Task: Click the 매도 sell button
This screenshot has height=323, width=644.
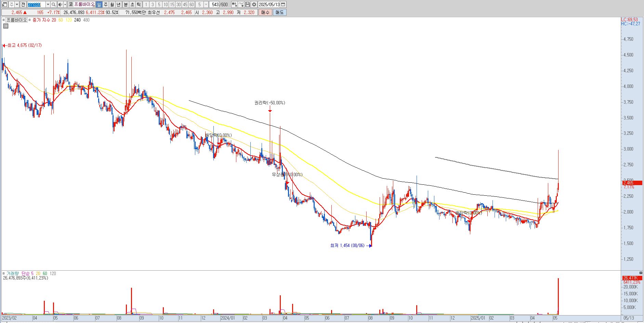Action: 279,12
